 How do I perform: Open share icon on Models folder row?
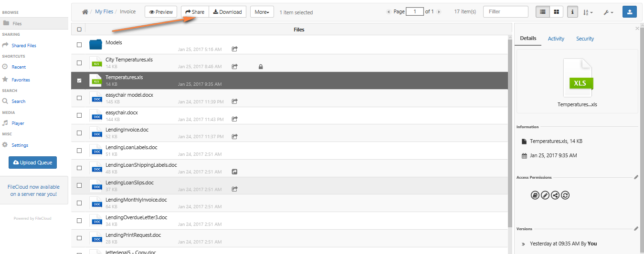tap(235, 49)
